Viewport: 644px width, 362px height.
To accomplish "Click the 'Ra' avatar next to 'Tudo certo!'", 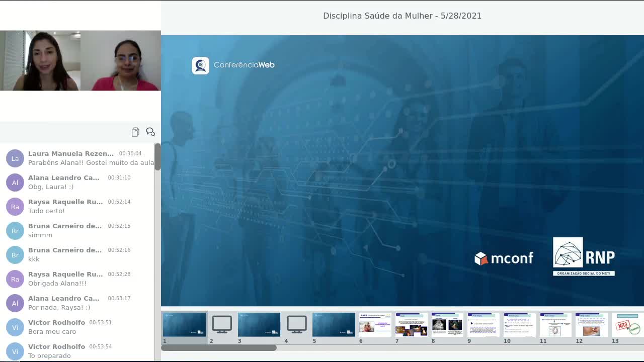I will click(x=15, y=207).
